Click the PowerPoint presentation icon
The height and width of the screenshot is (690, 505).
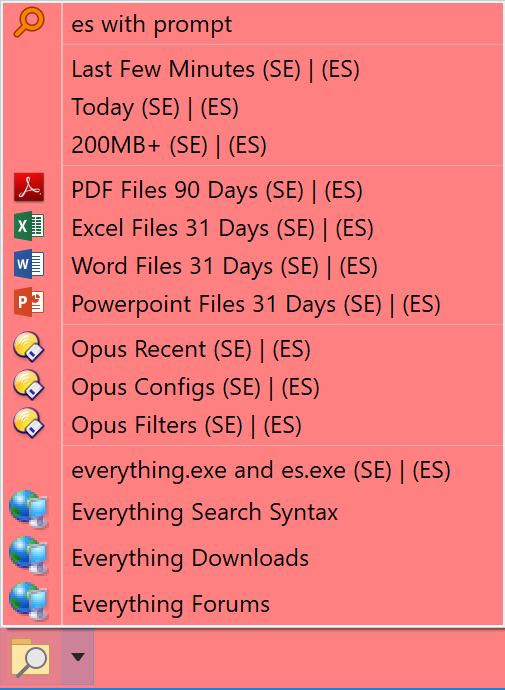(29, 302)
